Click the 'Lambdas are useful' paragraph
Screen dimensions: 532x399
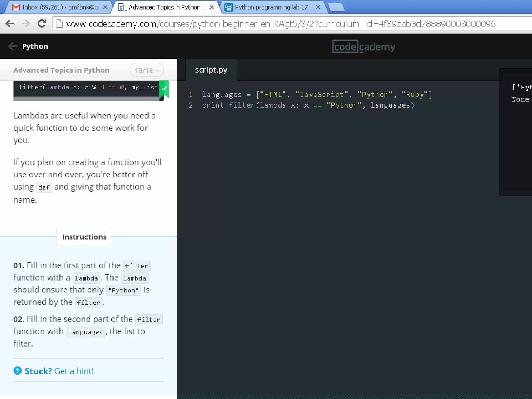(x=84, y=128)
